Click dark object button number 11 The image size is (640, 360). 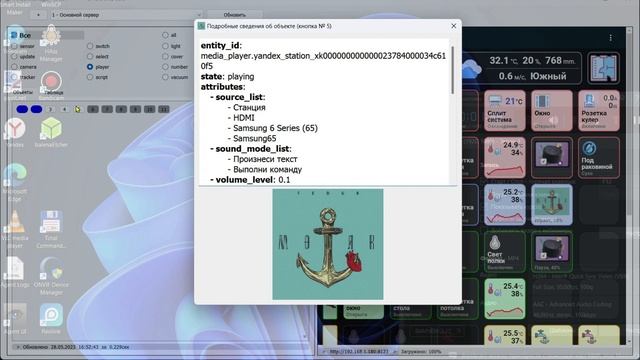[x=164, y=109]
